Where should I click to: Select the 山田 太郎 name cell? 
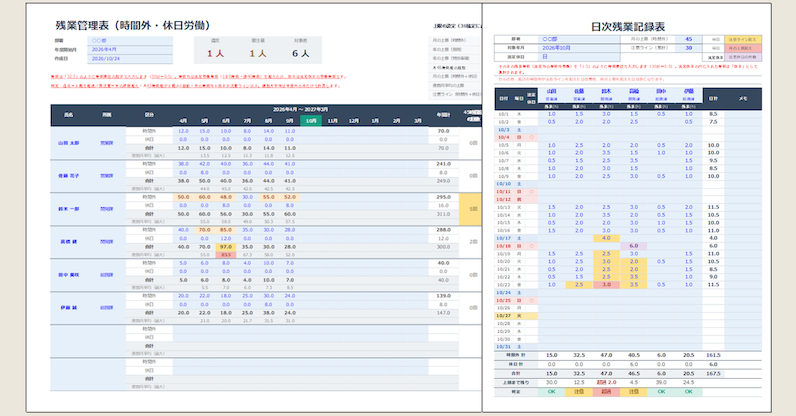pos(69,143)
